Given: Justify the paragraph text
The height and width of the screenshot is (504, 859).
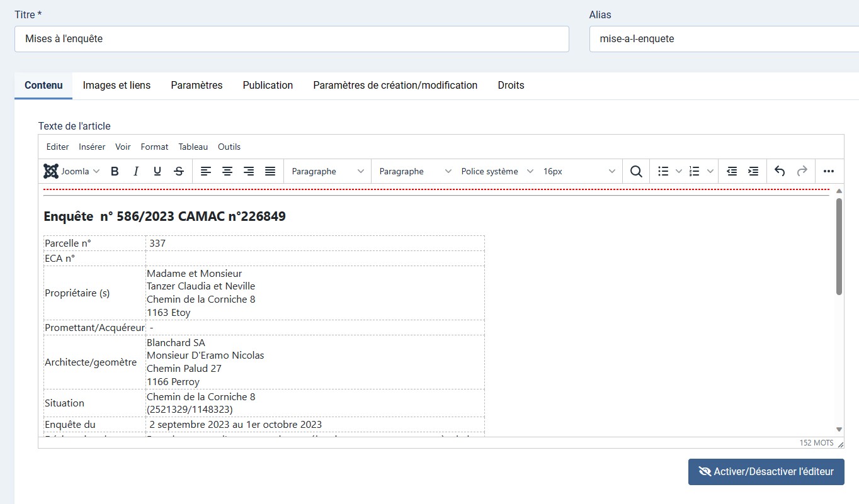Looking at the screenshot, I should pyautogui.click(x=270, y=171).
